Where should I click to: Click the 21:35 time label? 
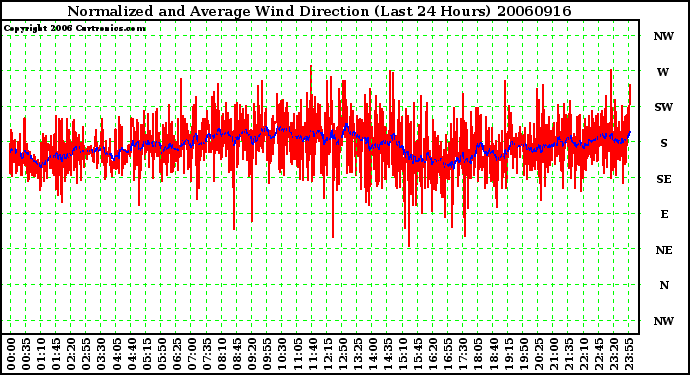click(x=568, y=354)
